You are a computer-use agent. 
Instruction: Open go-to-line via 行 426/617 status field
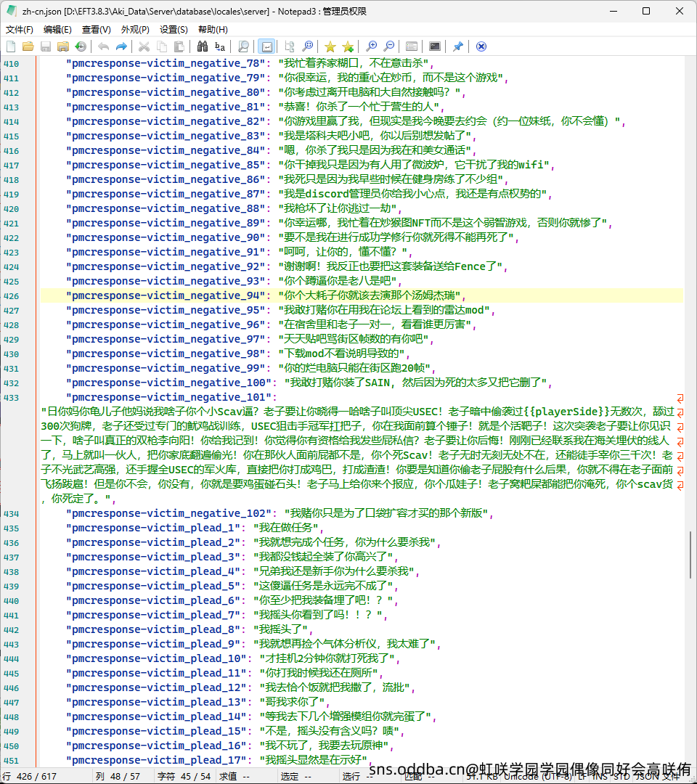pyautogui.click(x=33, y=776)
